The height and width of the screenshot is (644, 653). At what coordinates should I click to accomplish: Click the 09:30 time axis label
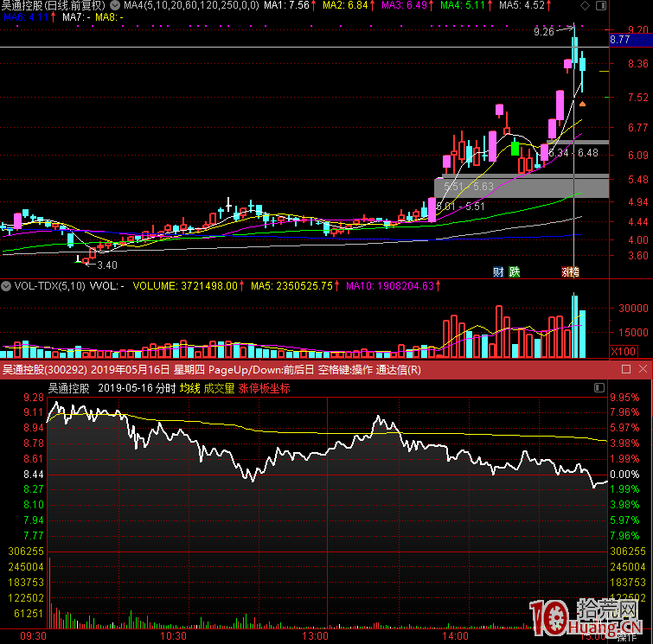[x=33, y=636]
